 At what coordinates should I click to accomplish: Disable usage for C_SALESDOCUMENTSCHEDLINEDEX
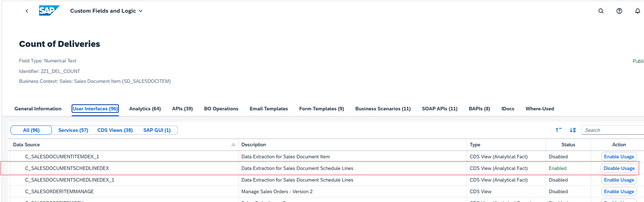619,168
